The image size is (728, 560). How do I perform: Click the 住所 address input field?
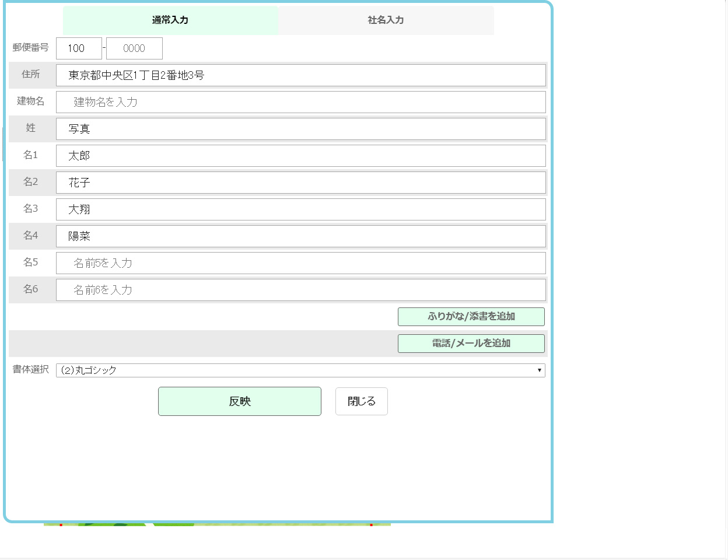[300, 75]
